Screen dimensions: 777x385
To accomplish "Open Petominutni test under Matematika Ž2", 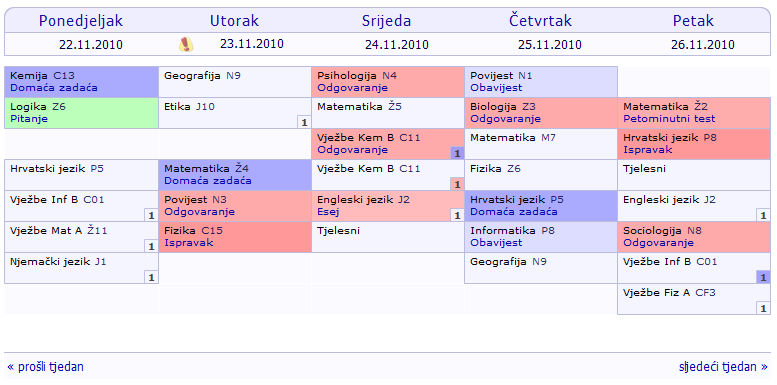I will click(669, 119).
